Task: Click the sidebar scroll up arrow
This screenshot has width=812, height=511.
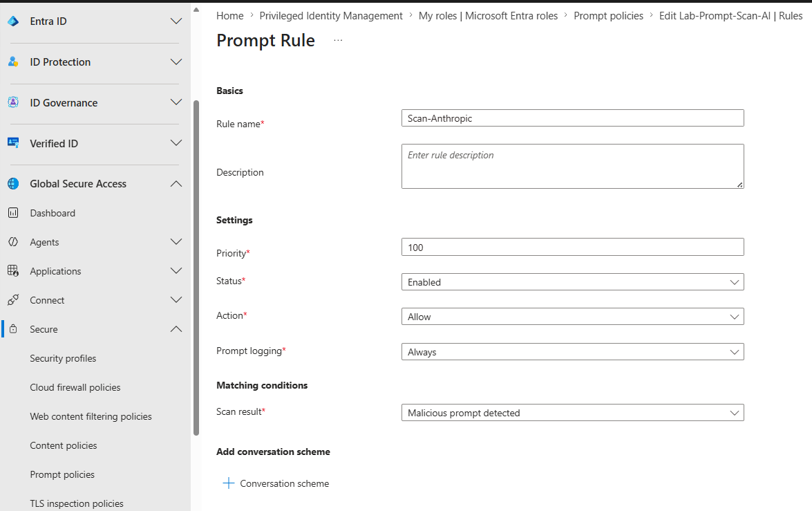Action: [x=196, y=10]
